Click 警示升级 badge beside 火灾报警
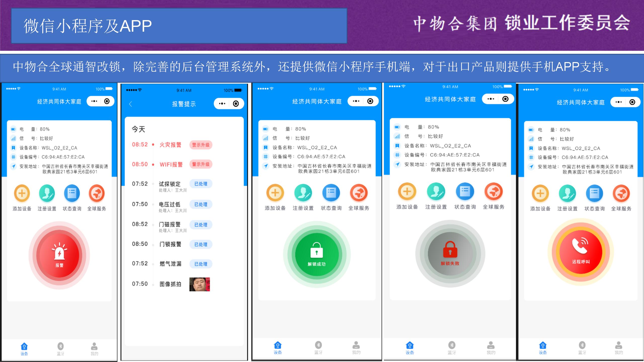644x362 pixels. (x=201, y=145)
